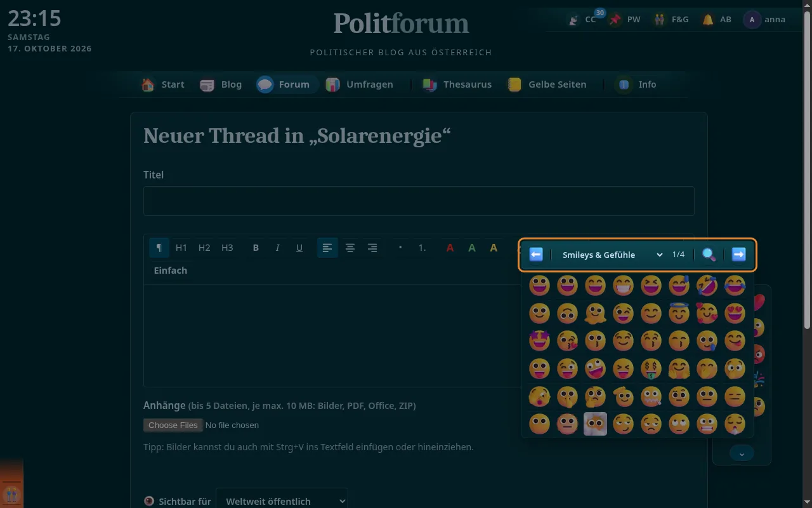Click the Choose Files button
Image resolution: width=812 pixels, height=508 pixels.
173,425
